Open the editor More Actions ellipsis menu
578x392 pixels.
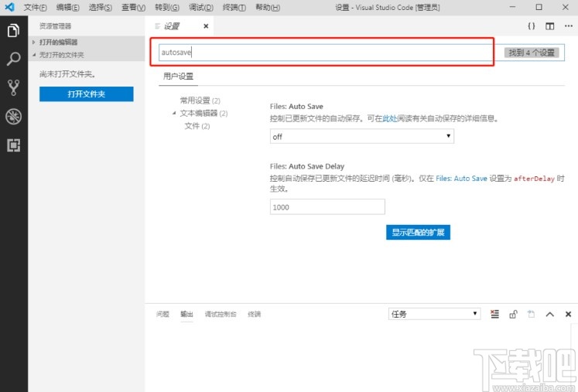point(569,26)
